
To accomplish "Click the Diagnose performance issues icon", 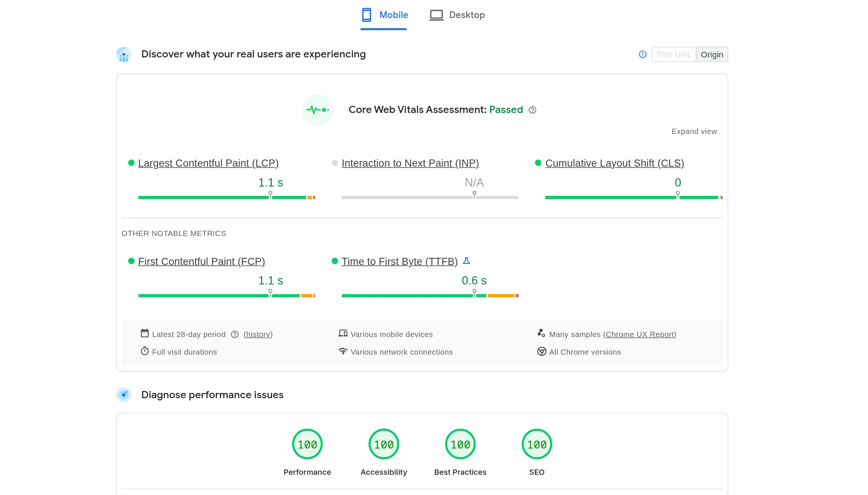I will pyautogui.click(x=124, y=395).
